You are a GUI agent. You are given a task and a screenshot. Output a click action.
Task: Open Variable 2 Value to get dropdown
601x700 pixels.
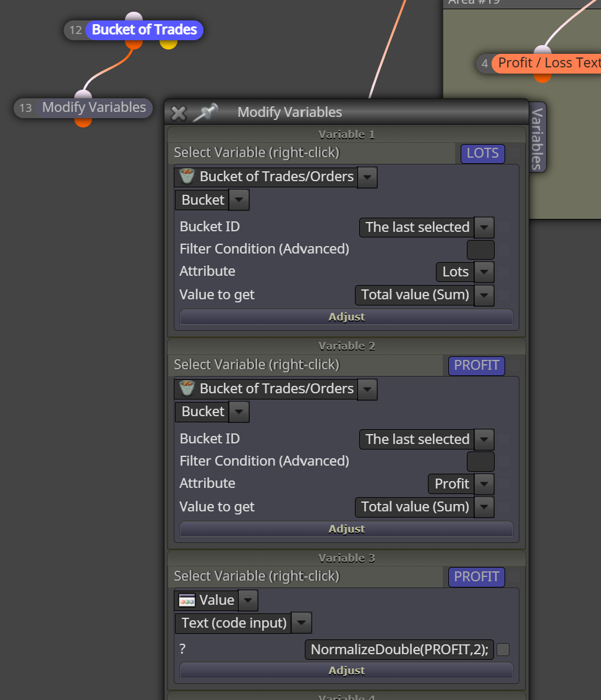click(x=484, y=507)
